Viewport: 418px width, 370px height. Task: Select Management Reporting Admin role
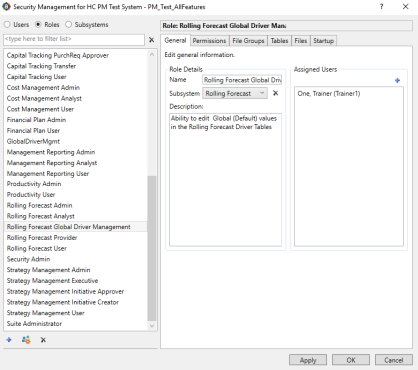[76, 152]
